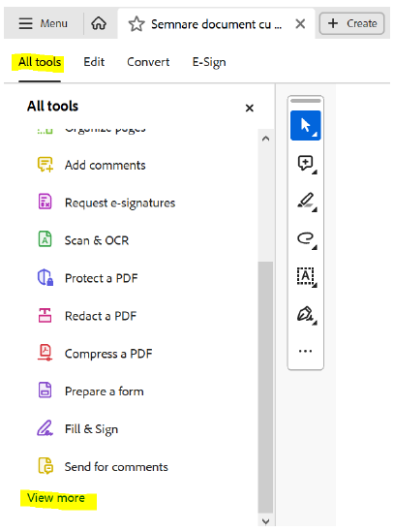Image resolution: width=394 pixels, height=532 pixels.
Task: Select the highlighter pen tool
Action: 306,202
